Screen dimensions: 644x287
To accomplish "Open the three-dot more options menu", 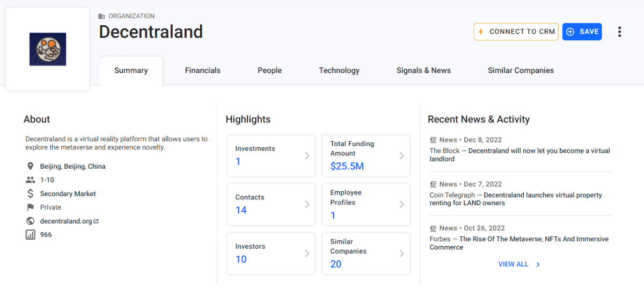I will (x=619, y=32).
